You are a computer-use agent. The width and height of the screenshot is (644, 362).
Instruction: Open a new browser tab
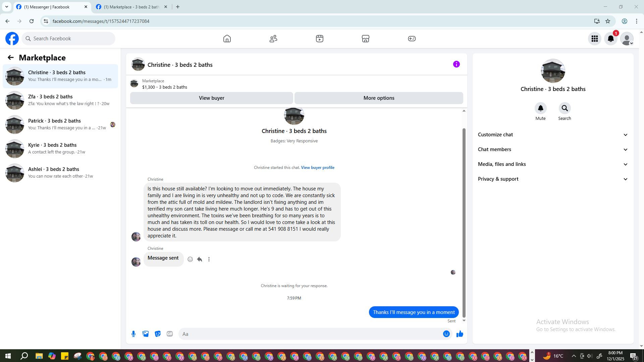(x=178, y=7)
